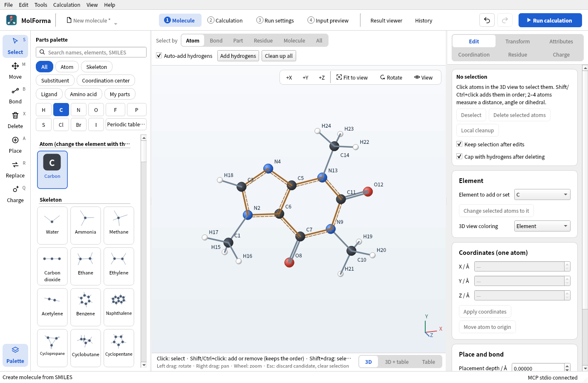Select the oxygen O element swatch
This screenshot has height=383, width=588.
coord(96,110)
